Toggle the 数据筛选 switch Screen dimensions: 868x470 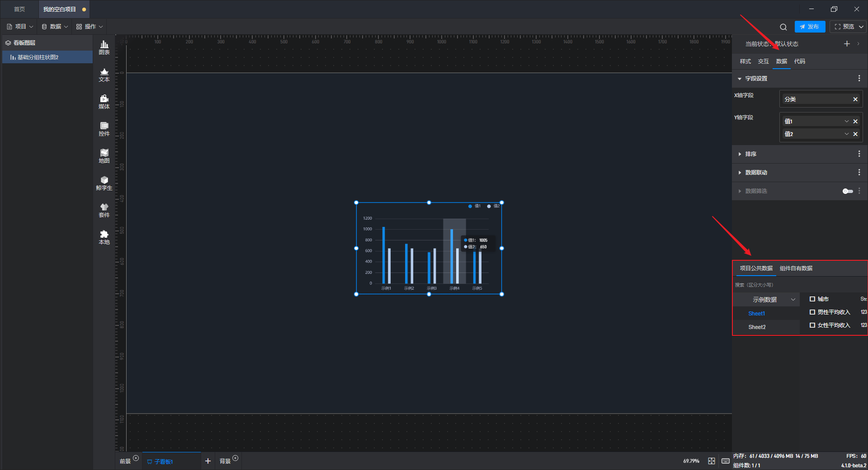point(848,191)
